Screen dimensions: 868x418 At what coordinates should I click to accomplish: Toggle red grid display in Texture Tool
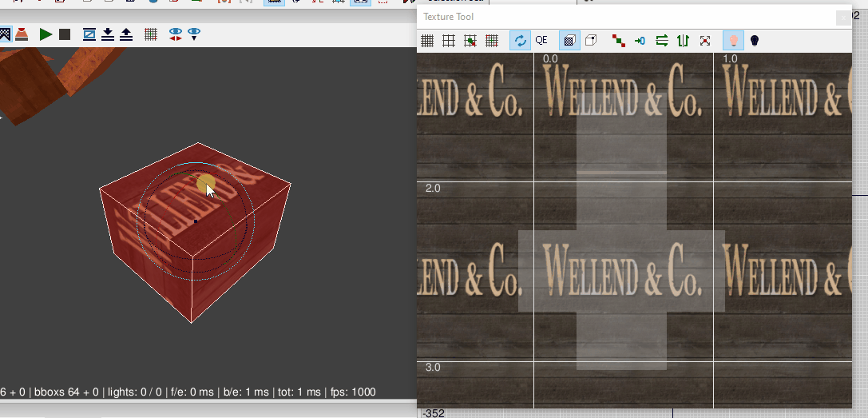pyautogui.click(x=492, y=40)
